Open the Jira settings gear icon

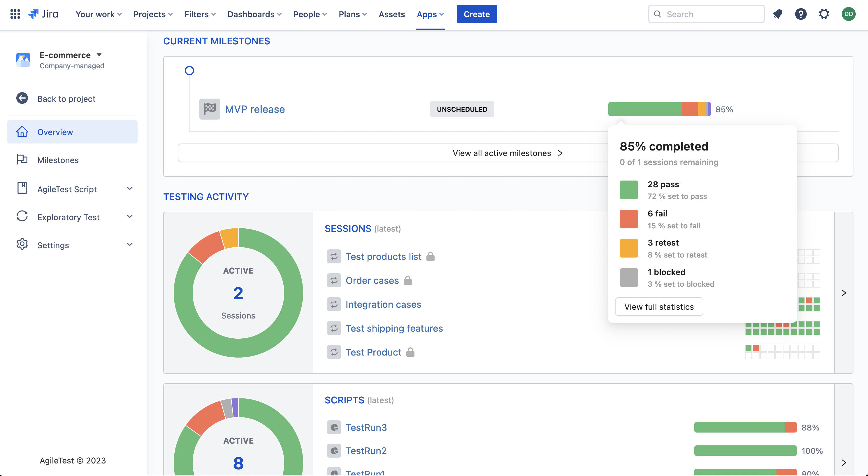pos(824,14)
